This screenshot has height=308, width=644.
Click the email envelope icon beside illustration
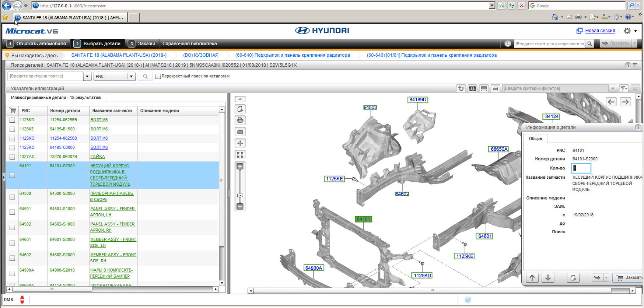(x=240, y=132)
